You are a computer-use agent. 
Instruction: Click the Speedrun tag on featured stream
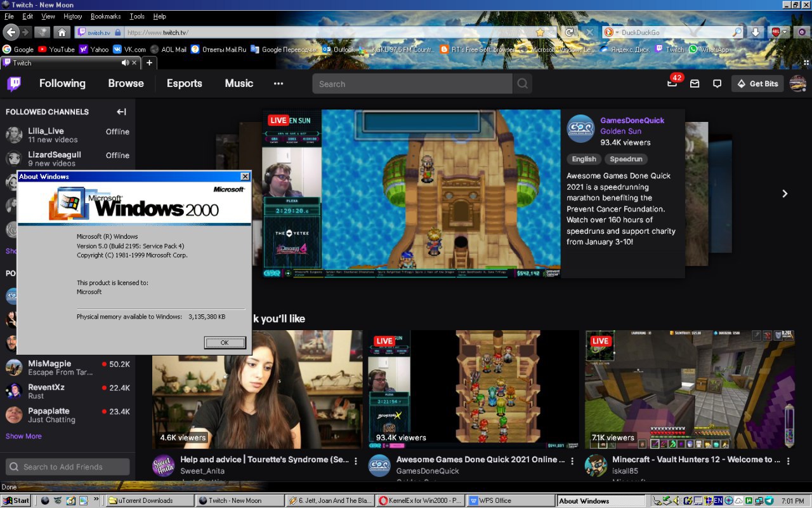point(626,159)
